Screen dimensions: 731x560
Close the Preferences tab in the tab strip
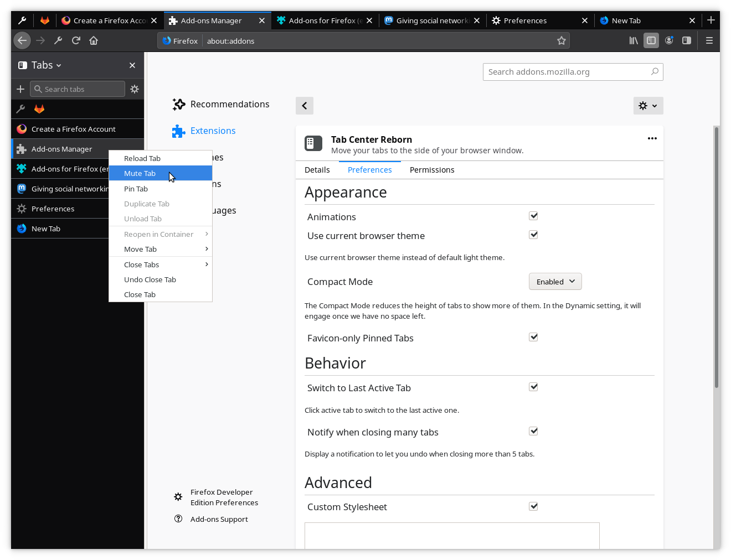coord(585,20)
